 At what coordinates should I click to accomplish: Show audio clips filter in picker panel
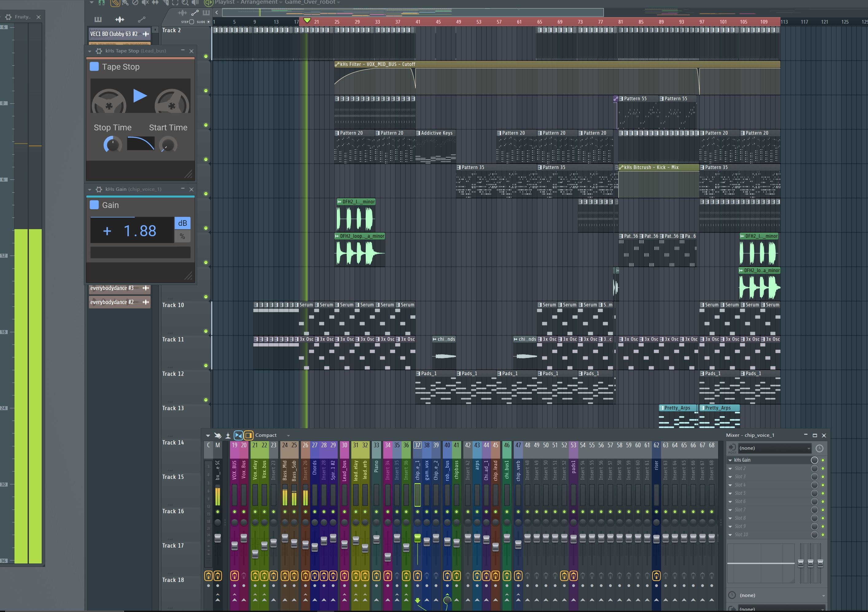pyautogui.click(x=119, y=19)
